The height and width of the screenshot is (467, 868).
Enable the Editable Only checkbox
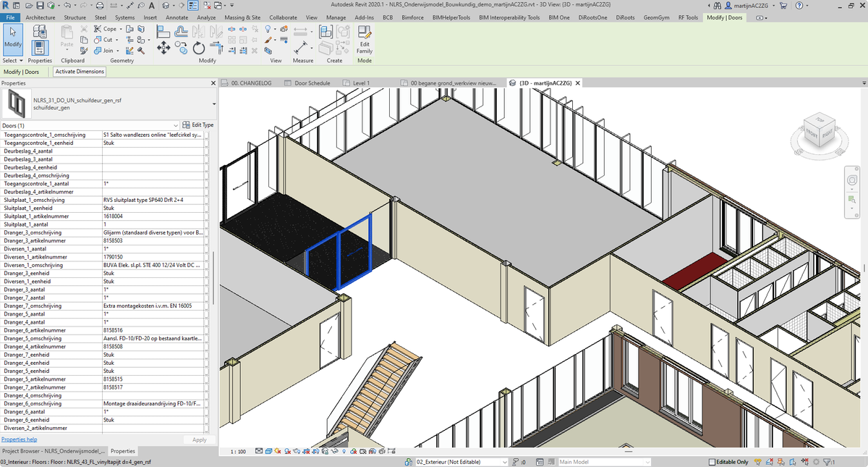[711, 461]
